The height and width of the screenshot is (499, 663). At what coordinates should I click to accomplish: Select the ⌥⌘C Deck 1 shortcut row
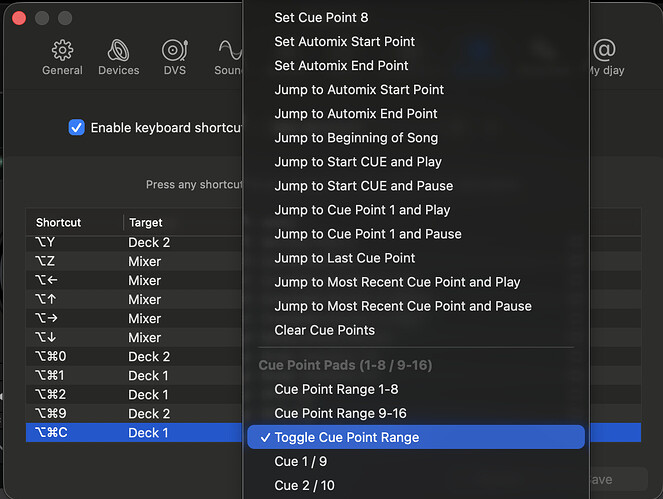click(134, 433)
